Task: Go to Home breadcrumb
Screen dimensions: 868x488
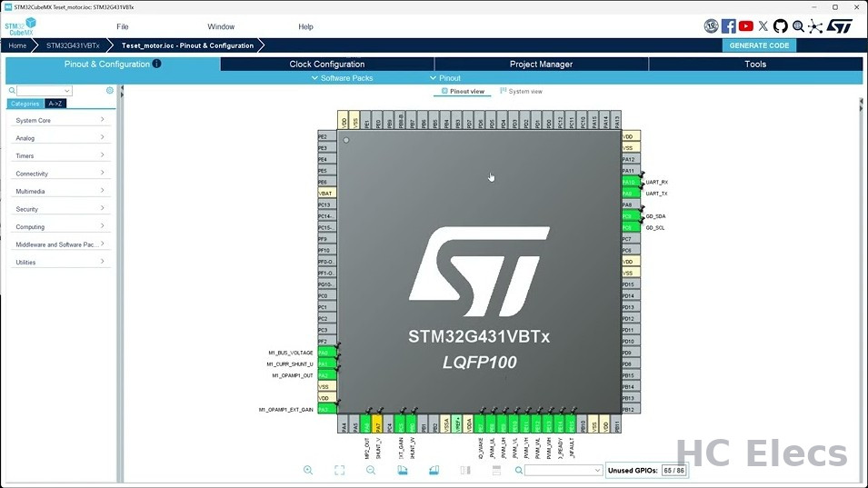Action: (17, 45)
